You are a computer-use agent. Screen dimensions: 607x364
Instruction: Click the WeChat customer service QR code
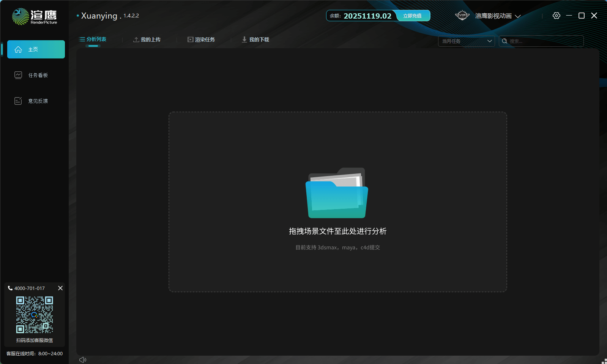coord(35,315)
